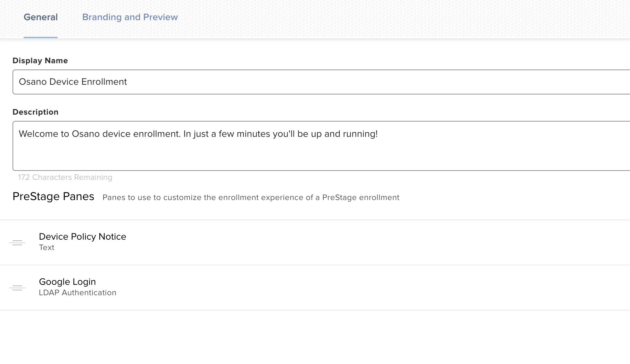Click the Google Login drag handle
The width and height of the screenshot is (630, 364).
point(17,288)
